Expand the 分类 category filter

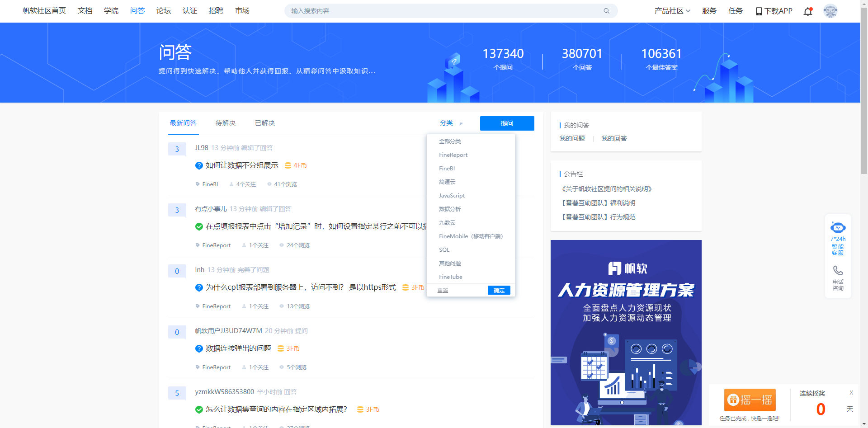[x=451, y=123]
